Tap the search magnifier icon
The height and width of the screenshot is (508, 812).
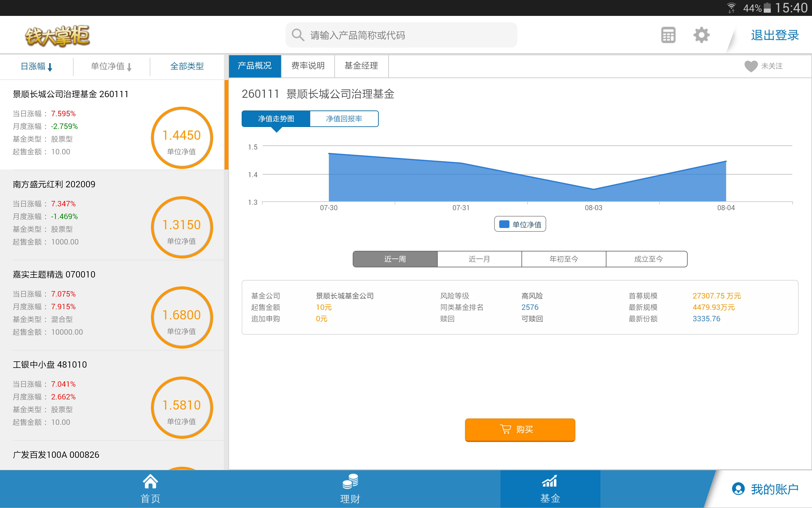(298, 35)
